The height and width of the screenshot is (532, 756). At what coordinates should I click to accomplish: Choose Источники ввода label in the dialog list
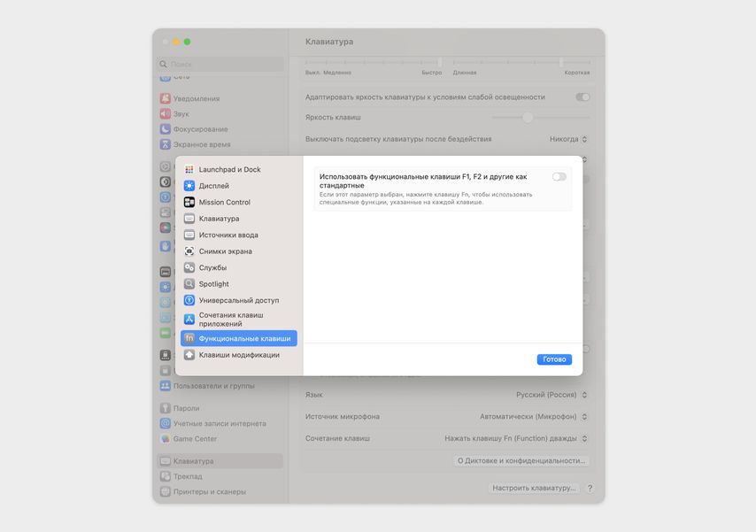tap(228, 235)
